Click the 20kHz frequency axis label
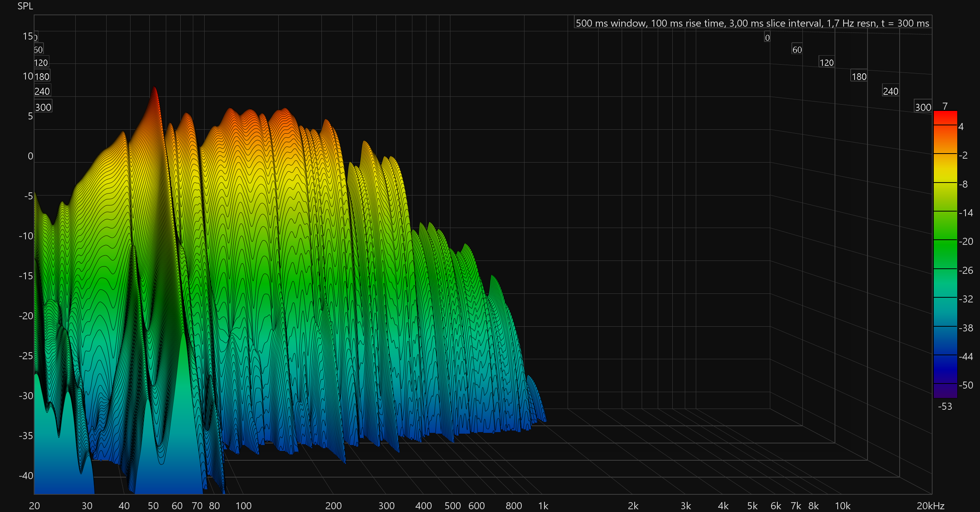 coord(931,506)
